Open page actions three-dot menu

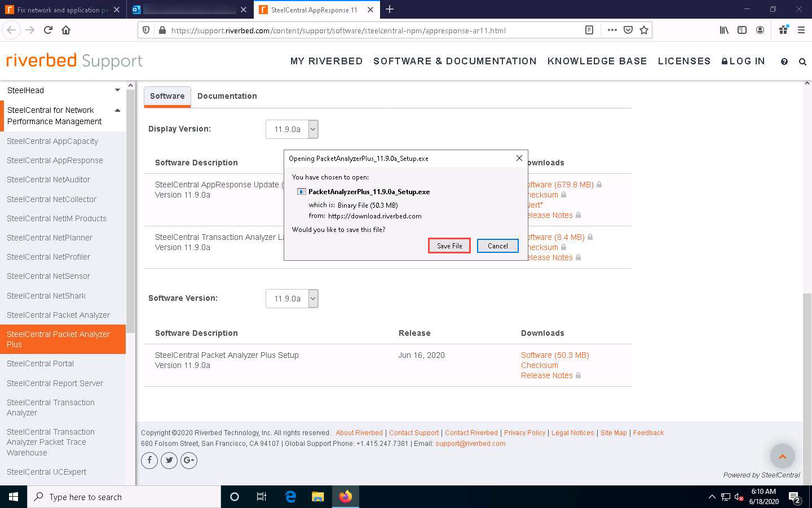coord(612,30)
